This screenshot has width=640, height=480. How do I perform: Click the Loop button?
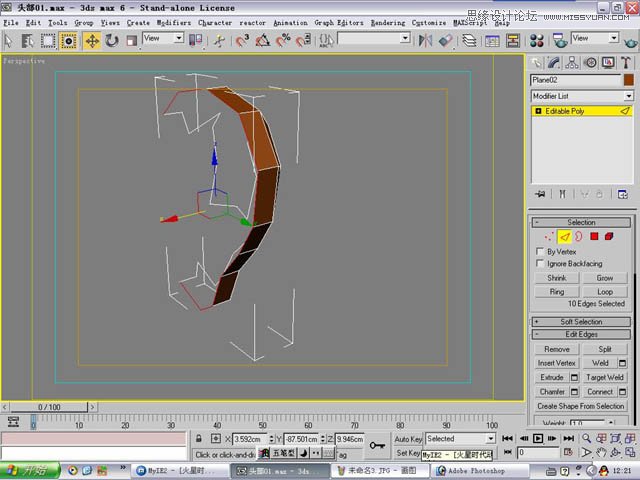[604, 292]
